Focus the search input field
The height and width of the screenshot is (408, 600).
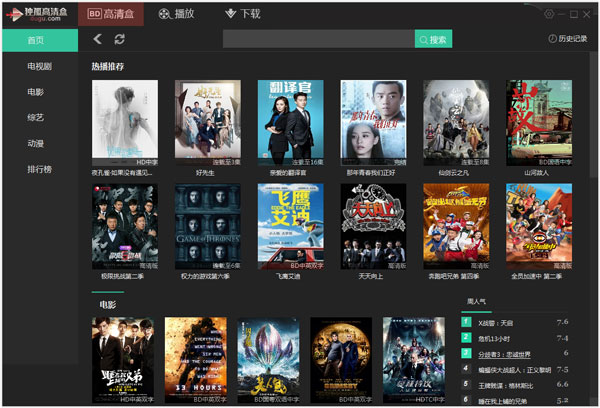[x=319, y=39]
